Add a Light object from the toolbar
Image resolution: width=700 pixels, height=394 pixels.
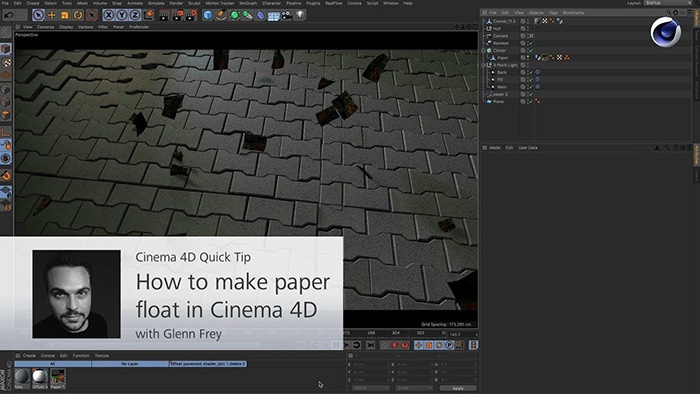pyautogui.click(x=300, y=15)
